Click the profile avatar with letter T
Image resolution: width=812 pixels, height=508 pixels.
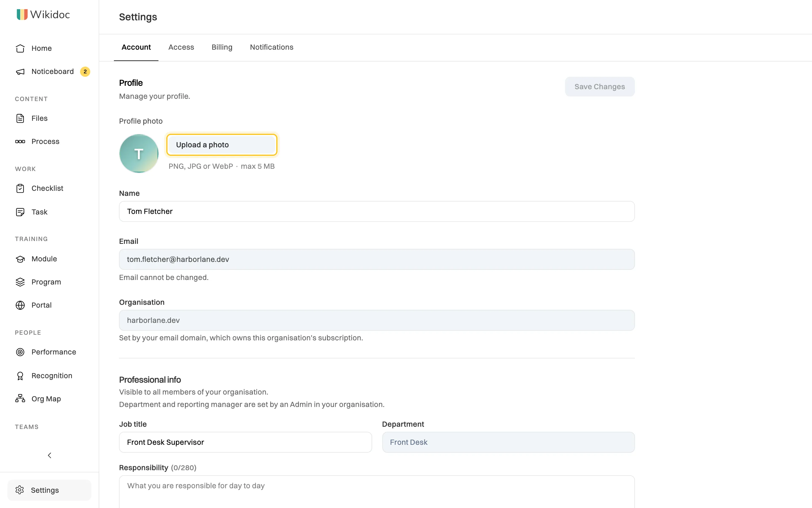pyautogui.click(x=139, y=154)
